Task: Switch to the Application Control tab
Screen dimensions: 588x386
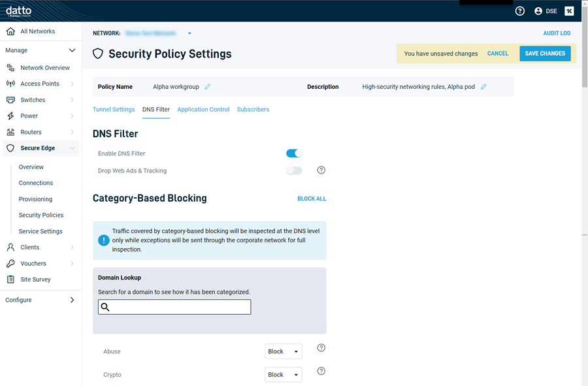Action: (203, 109)
